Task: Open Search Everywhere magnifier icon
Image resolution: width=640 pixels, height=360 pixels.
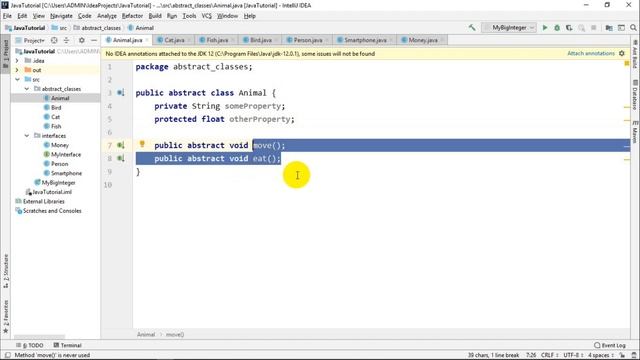Action: pos(633,28)
